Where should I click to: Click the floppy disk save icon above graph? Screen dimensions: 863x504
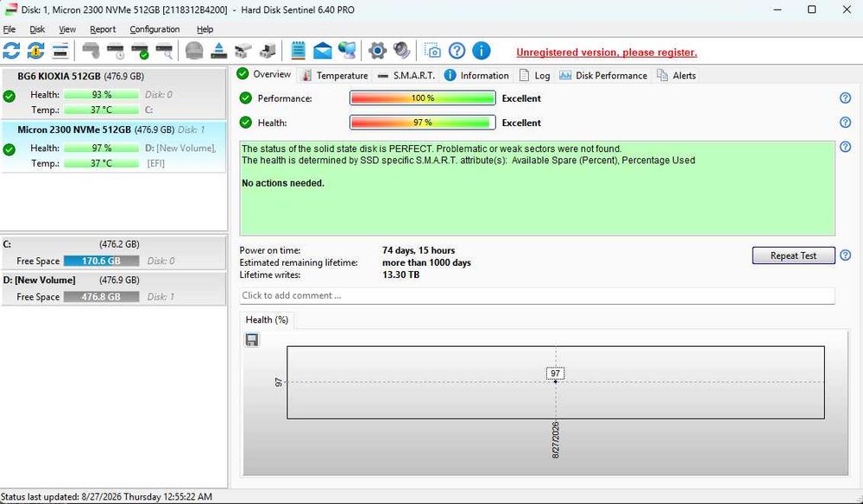click(252, 340)
